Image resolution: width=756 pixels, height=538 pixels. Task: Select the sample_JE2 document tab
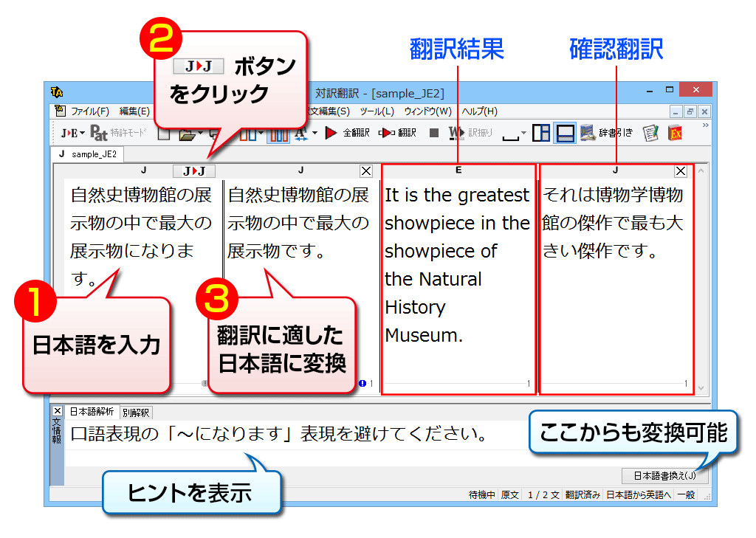90,154
